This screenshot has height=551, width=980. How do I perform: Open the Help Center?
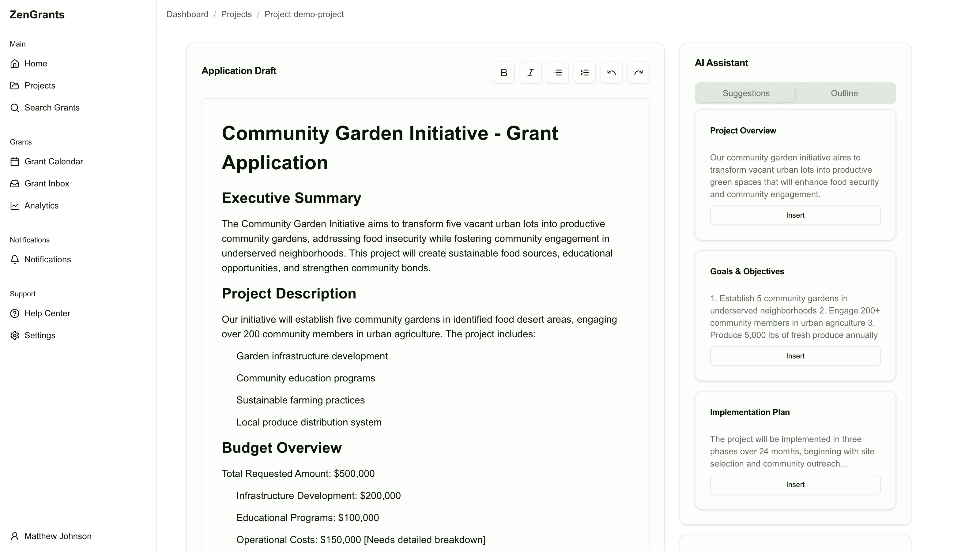pos(47,313)
